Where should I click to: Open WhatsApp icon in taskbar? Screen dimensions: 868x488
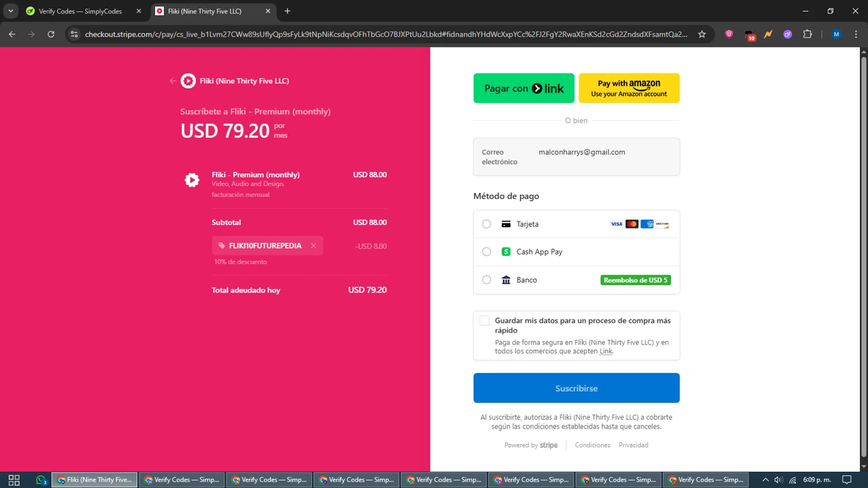[x=41, y=480]
